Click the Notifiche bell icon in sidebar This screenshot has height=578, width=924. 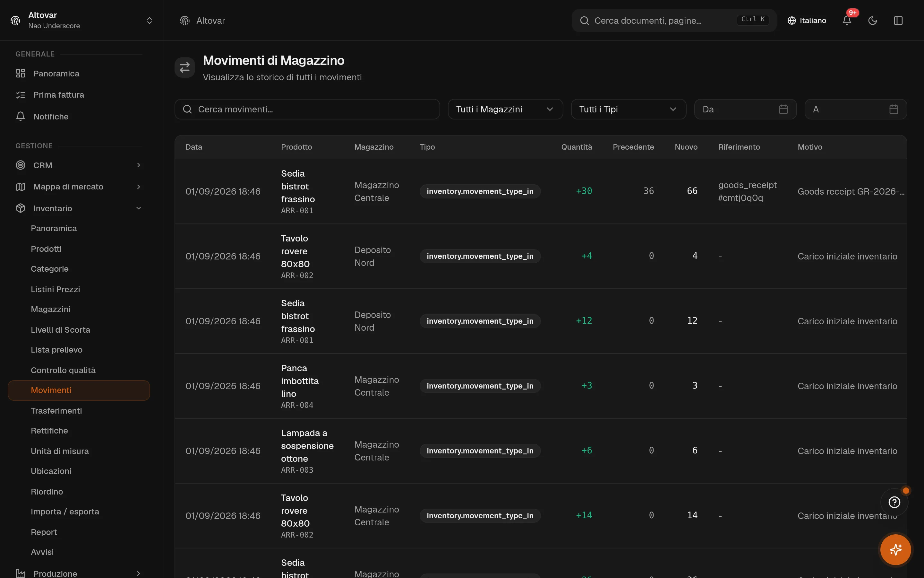21,116
